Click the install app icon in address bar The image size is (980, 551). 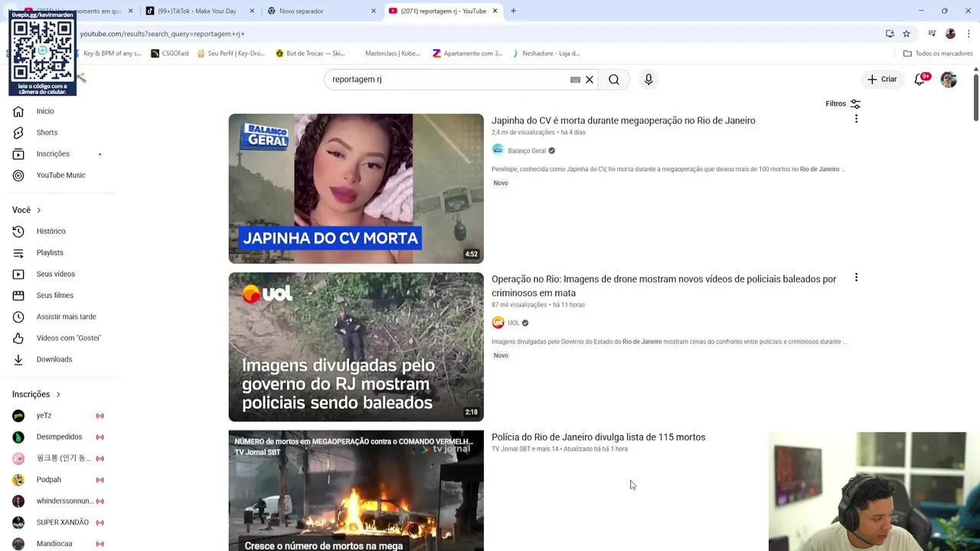click(890, 34)
